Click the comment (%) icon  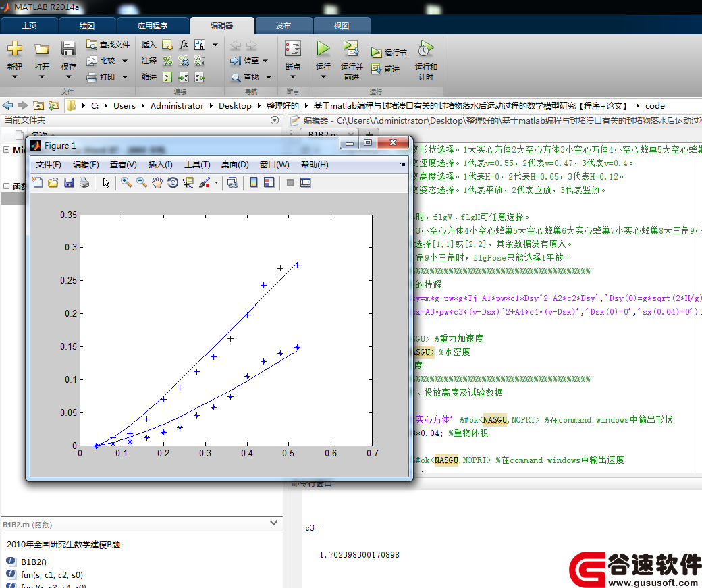click(167, 61)
